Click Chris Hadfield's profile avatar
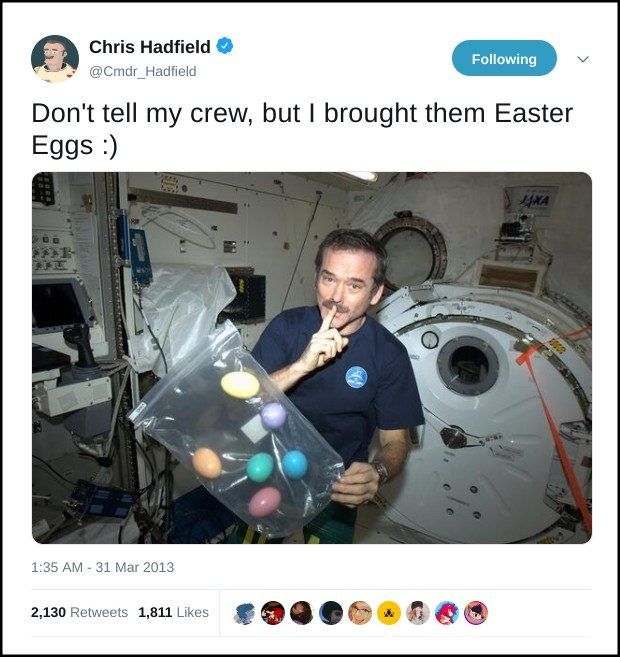The image size is (620, 657). (54, 59)
